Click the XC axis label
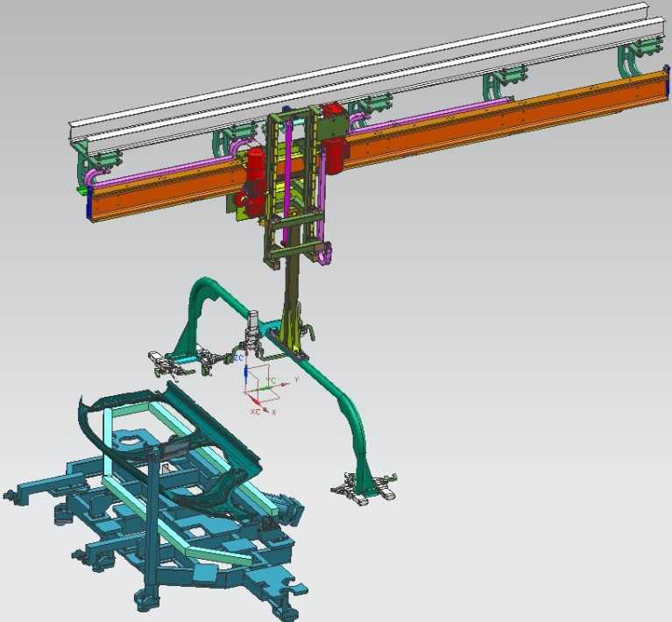This screenshot has height=622, width=672. pos(255,412)
